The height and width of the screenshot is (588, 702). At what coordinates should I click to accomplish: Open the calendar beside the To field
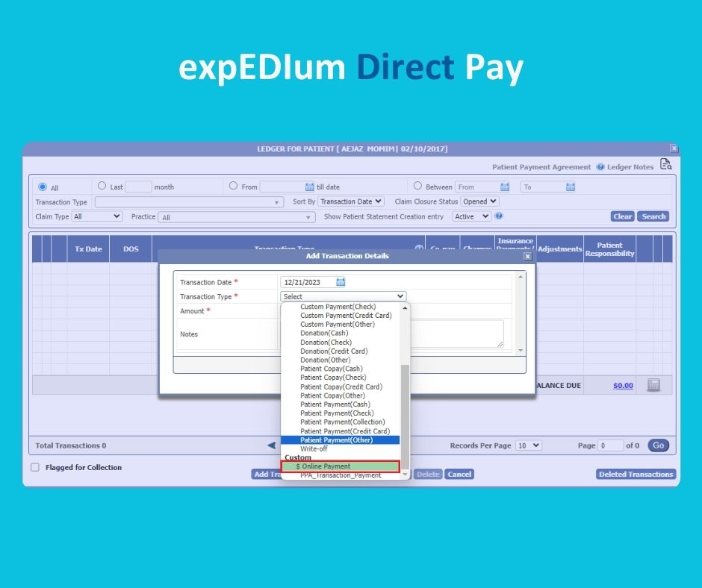(x=570, y=187)
